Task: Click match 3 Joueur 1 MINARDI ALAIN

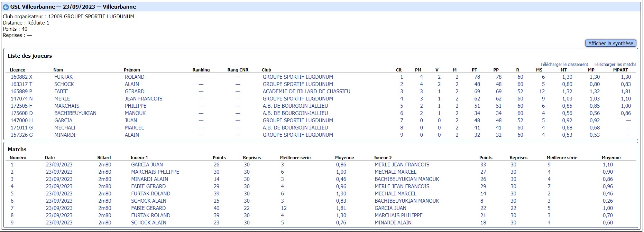Action: 149,179
